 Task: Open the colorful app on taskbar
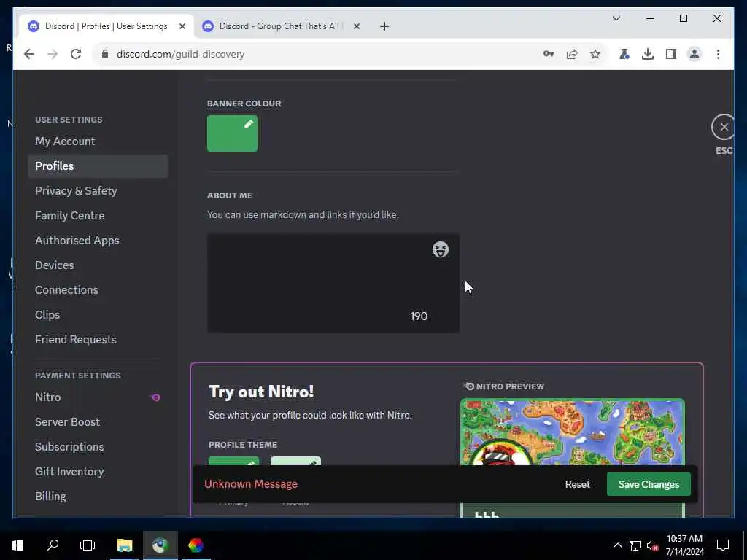(x=196, y=545)
